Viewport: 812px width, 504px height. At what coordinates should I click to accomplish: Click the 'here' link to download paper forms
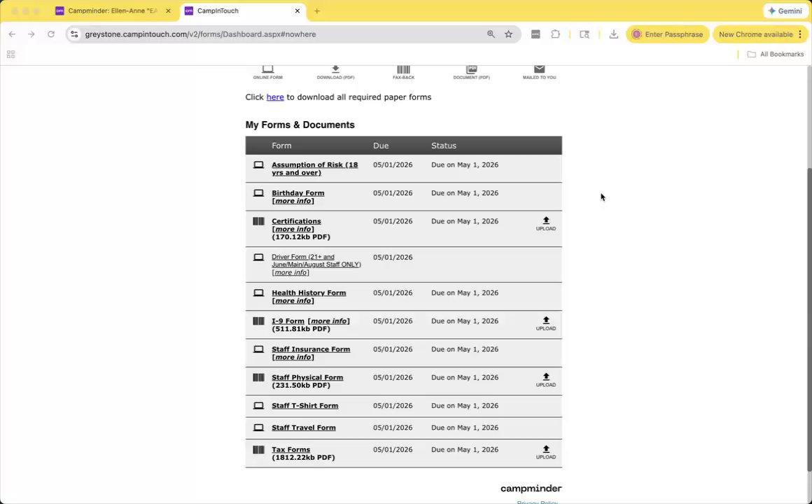pyautogui.click(x=275, y=97)
